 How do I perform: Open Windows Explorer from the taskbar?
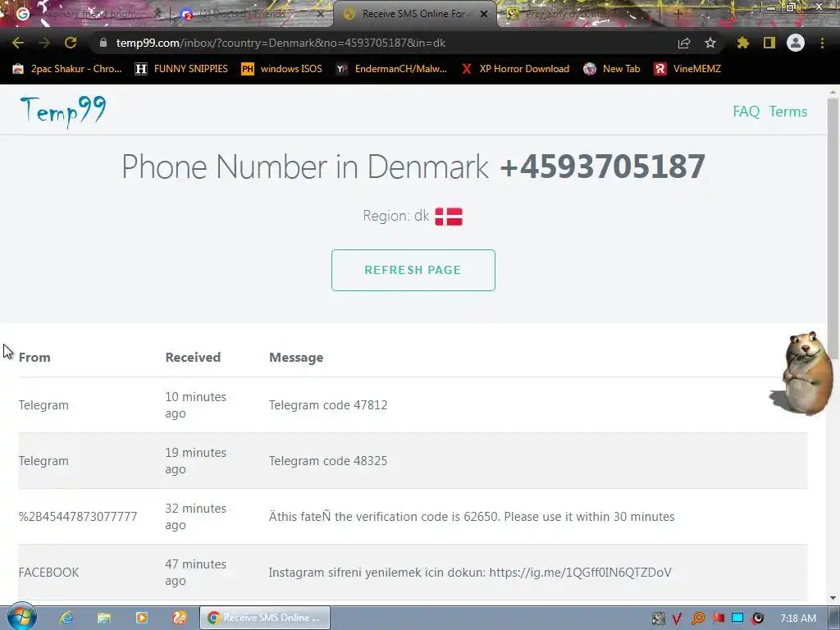tap(104, 618)
